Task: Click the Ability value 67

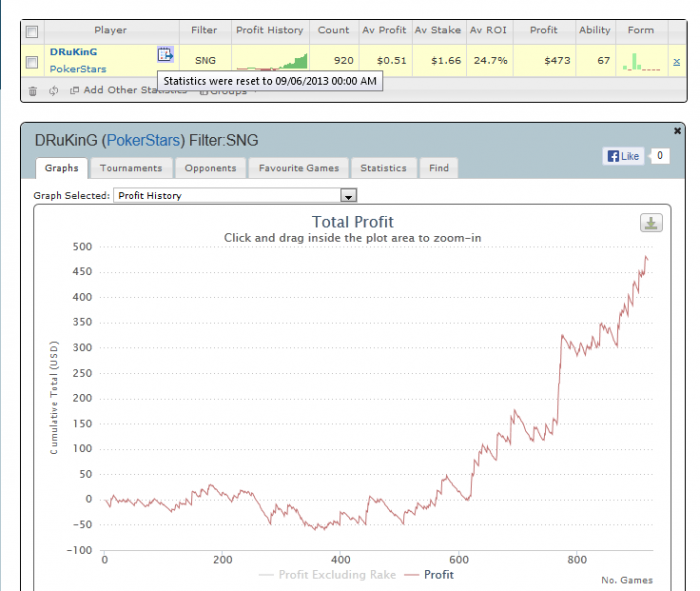Action: point(604,61)
